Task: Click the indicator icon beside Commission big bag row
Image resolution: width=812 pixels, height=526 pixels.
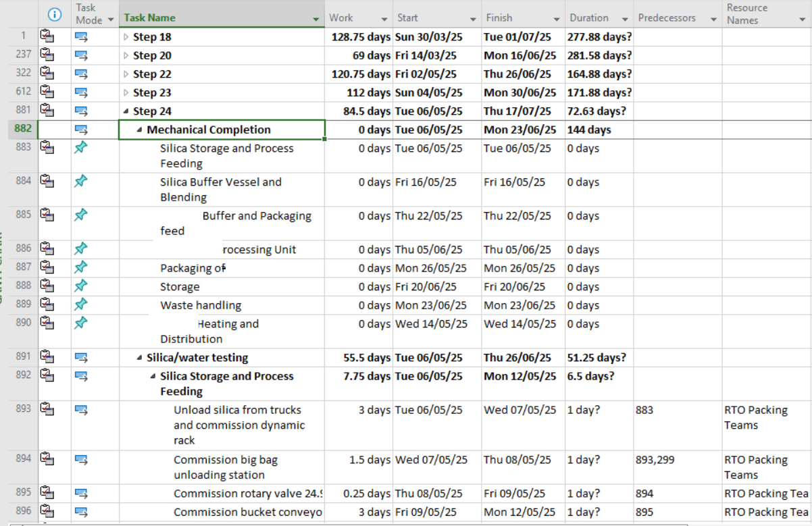Action: tap(47, 460)
